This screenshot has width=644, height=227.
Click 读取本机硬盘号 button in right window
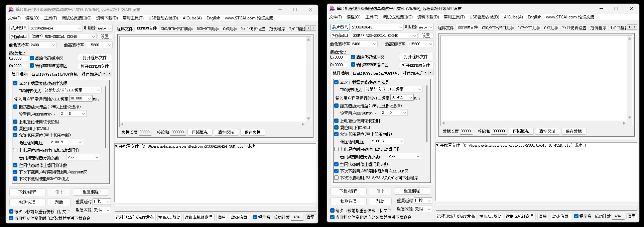coord(520,216)
